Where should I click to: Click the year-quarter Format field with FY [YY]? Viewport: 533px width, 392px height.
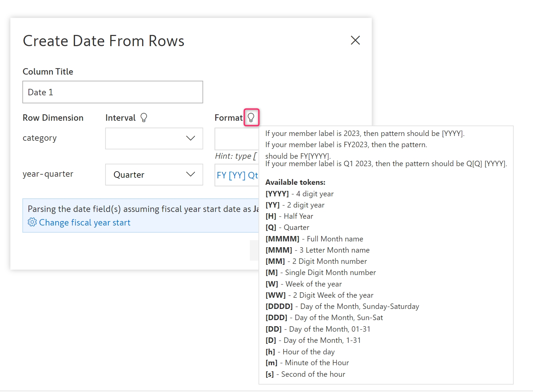click(237, 175)
